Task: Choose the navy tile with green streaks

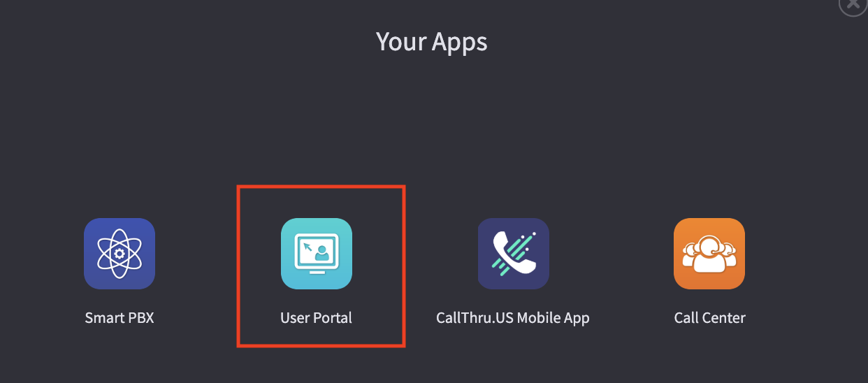Action: coord(514,254)
